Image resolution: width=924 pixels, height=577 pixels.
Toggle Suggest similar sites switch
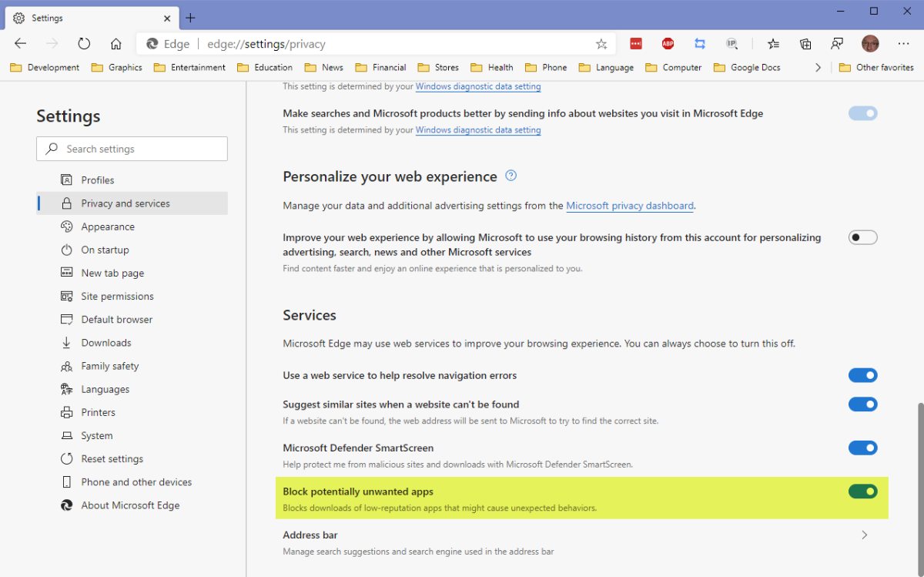(x=862, y=404)
